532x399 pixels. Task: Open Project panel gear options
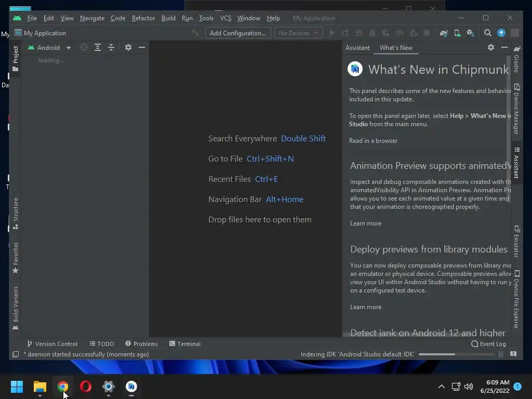click(x=128, y=47)
